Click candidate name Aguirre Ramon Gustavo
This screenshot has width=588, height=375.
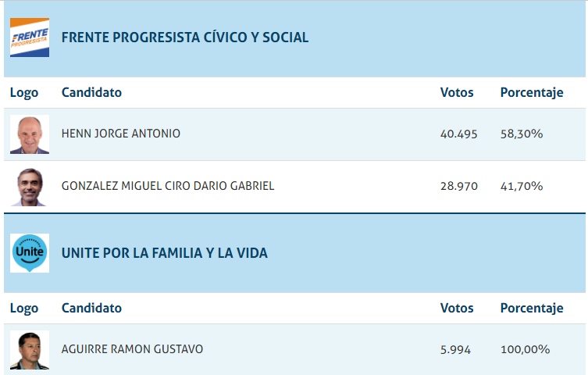pos(132,349)
